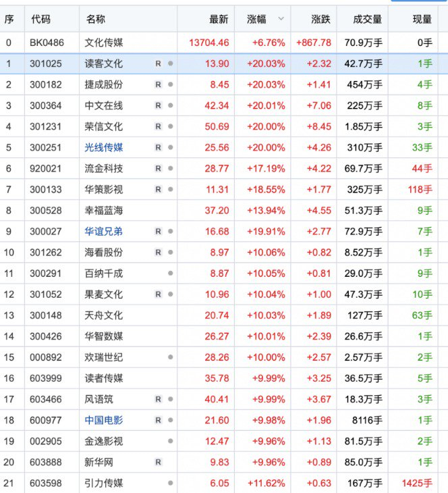Click stock code 000892
Image resolution: width=448 pixels, height=493 pixels.
pyautogui.click(x=46, y=357)
